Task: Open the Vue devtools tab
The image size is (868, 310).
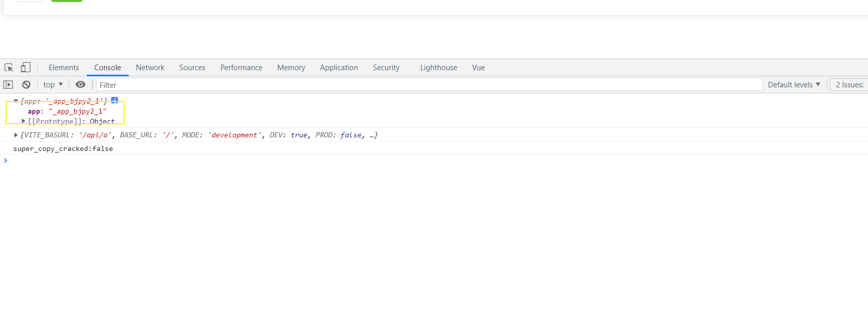Action: [x=478, y=68]
